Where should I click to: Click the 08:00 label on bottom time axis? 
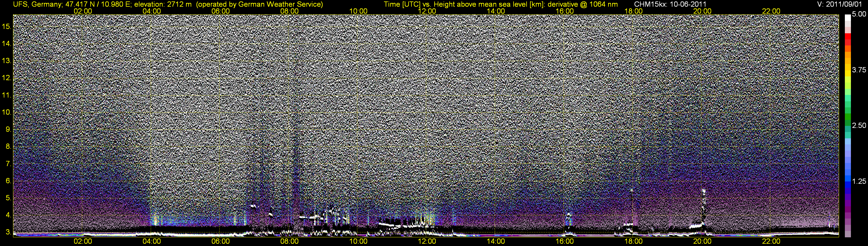pyautogui.click(x=289, y=241)
